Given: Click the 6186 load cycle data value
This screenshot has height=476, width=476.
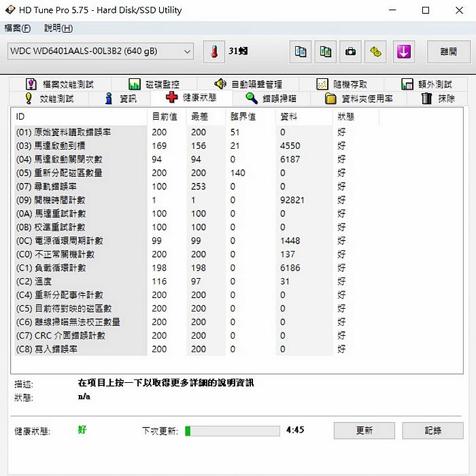Looking at the screenshot, I should (290, 268).
